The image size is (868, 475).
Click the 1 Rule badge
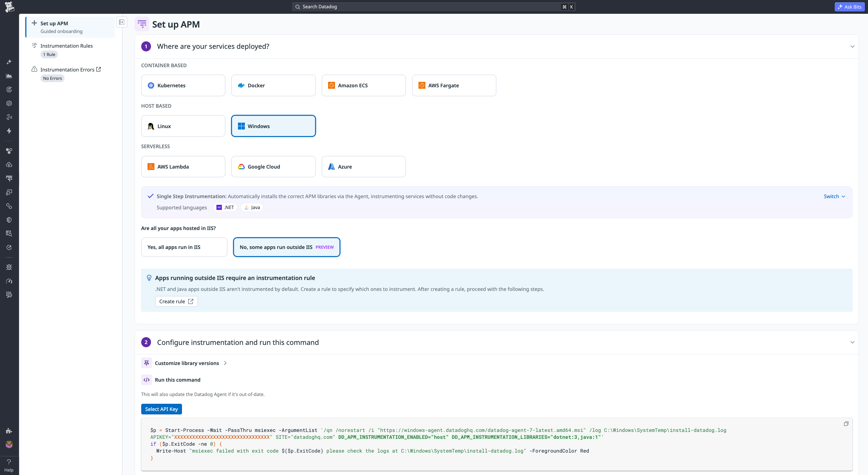click(x=49, y=55)
